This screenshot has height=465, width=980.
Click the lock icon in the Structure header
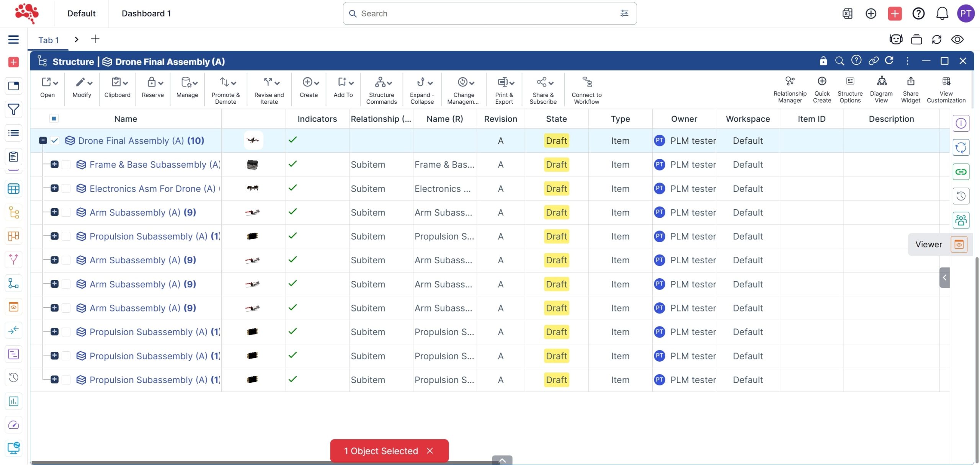(x=823, y=61)
